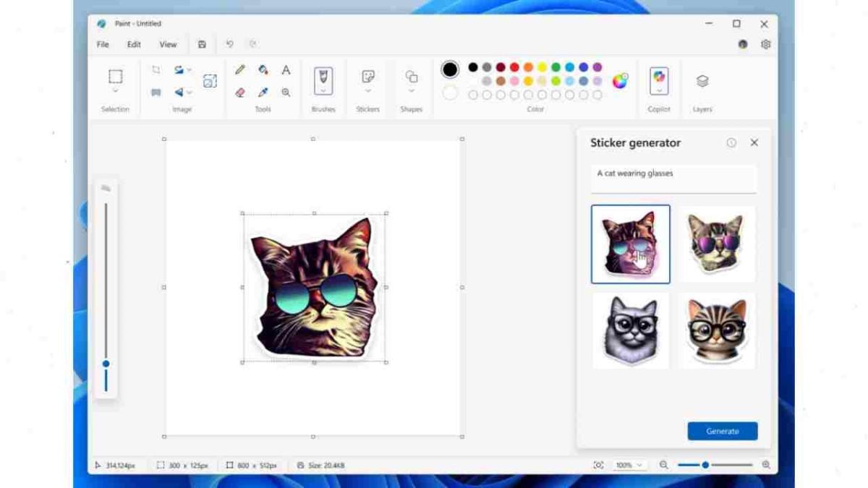868x488 pixels.
Task: Select the Magnifier tool
Action: point(286,93)
